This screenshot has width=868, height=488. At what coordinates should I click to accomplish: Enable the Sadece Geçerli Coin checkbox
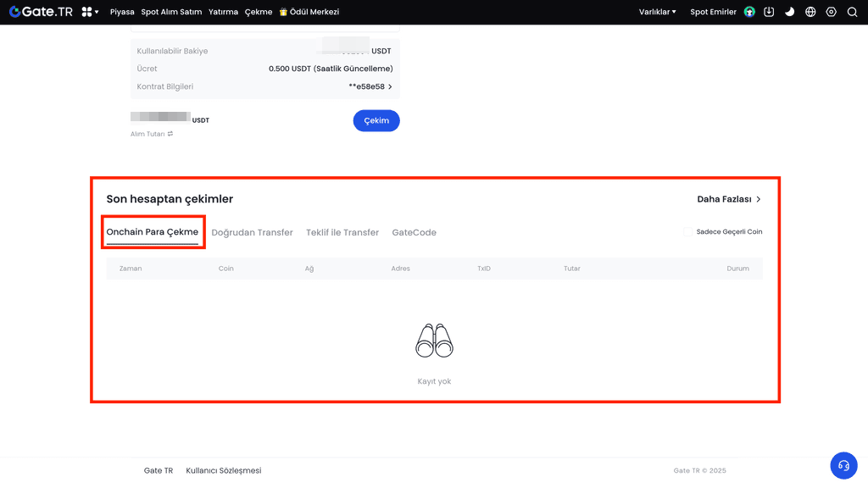(688, 232)
